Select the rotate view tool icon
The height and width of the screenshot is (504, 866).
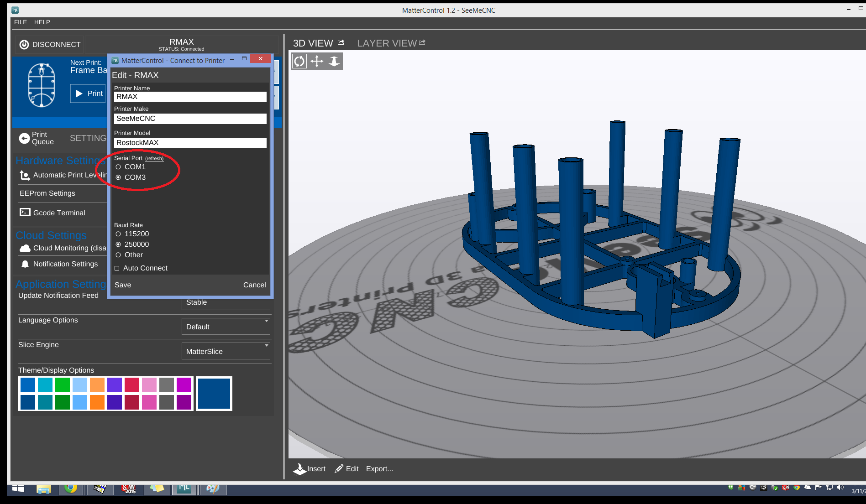pyautogui.click(x=299, y=61)
